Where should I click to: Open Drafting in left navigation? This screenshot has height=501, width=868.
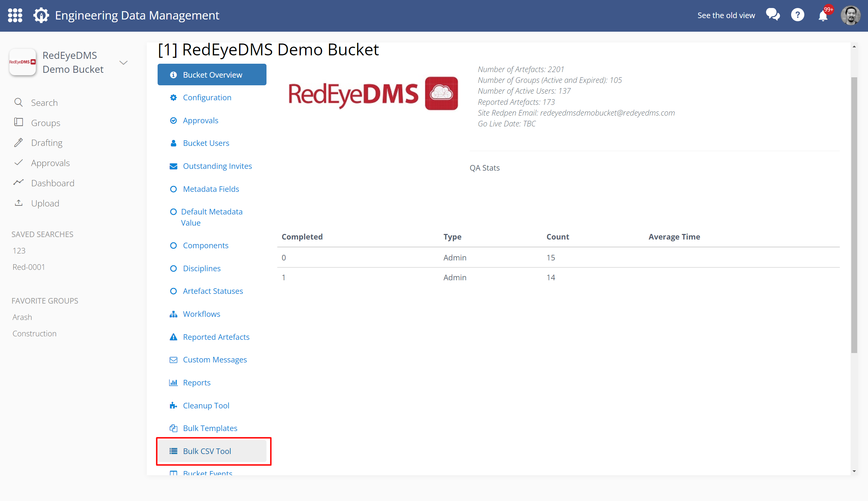click(x=47, y=143)
